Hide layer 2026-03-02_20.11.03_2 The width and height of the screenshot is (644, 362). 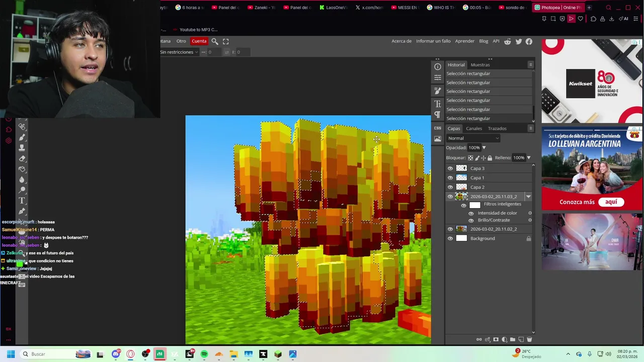(450, 197)
